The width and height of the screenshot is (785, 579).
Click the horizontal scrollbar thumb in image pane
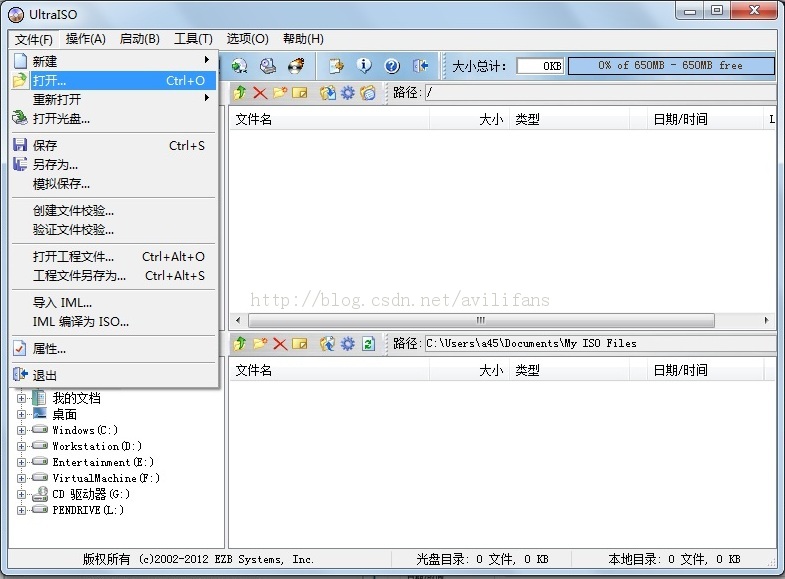[481, 320]
